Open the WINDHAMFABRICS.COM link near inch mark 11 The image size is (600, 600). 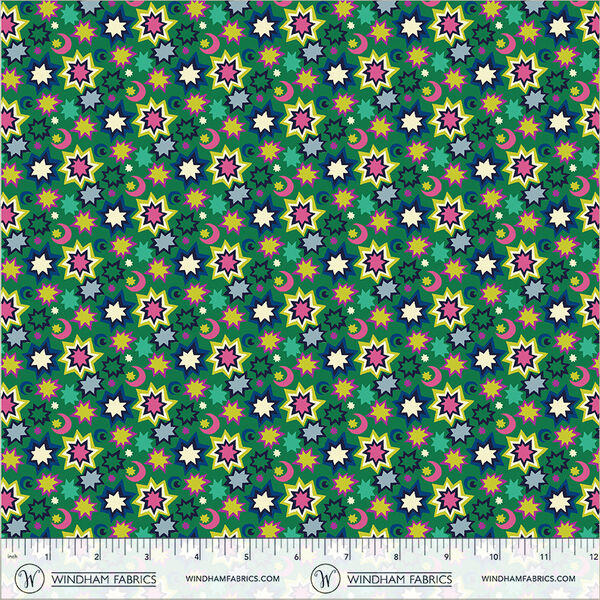[x=528, y=579]
